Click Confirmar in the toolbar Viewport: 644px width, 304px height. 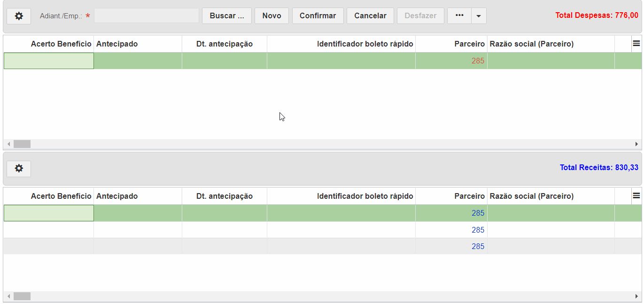pos(318,16)
